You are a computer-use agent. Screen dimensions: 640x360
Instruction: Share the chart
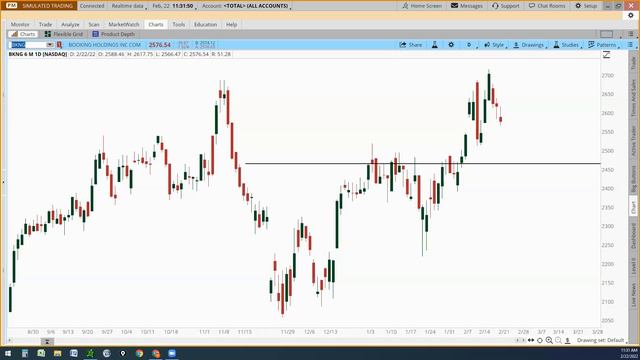411,44
